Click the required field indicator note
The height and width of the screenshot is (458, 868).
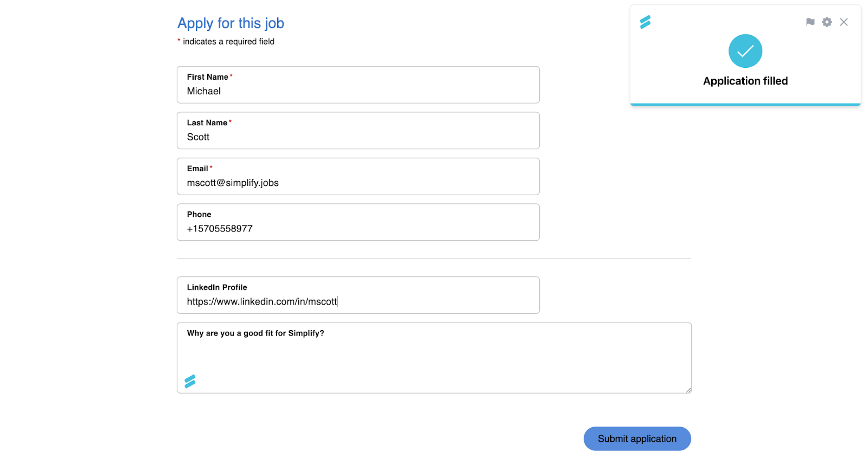pos(226,42)
